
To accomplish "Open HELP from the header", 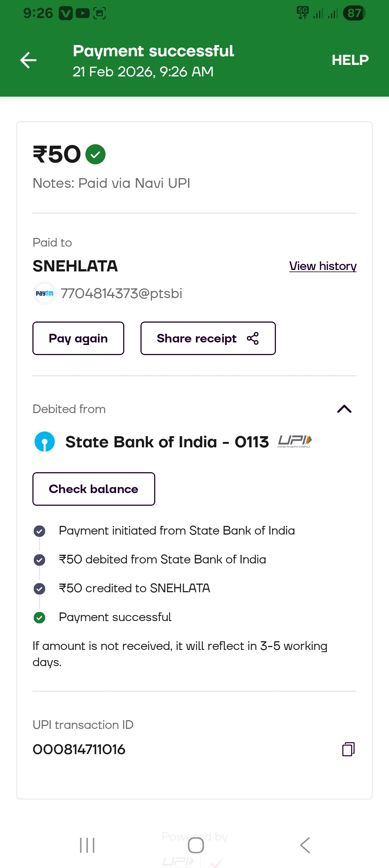I will click(x=350, y=60).
